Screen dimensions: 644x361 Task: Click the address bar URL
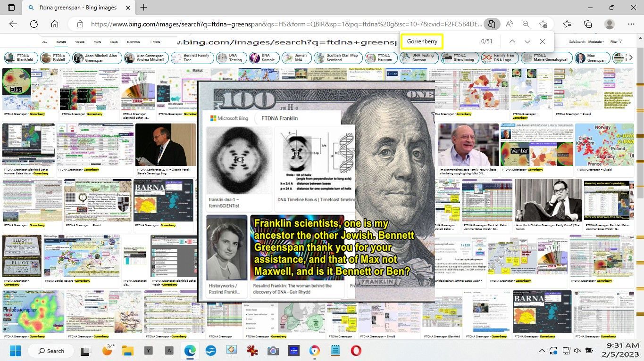286,24
